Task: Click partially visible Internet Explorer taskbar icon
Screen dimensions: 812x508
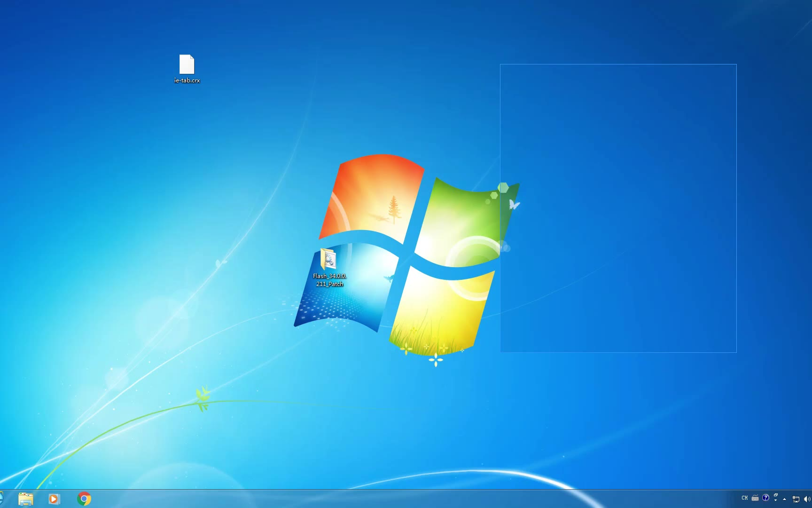Action: click(1, 499)
